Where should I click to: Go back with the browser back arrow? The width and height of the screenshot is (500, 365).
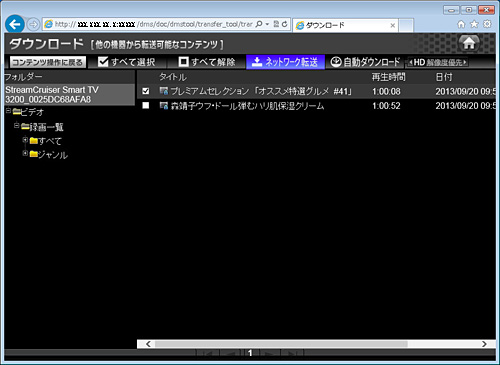pos(15,24)
